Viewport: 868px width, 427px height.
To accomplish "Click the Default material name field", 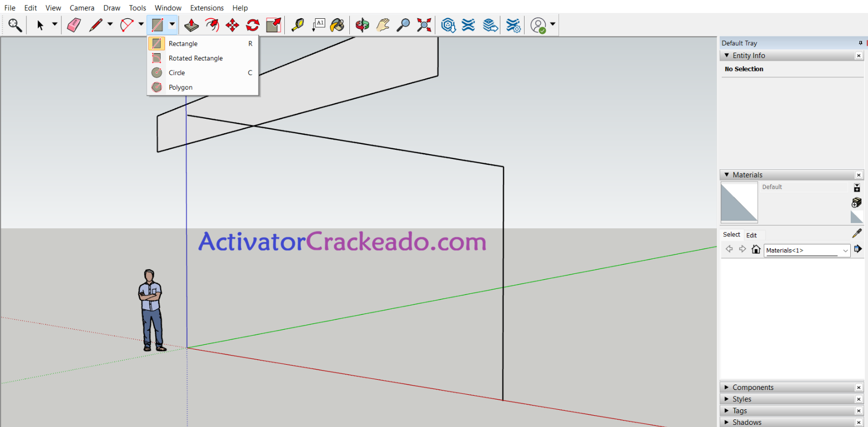I will 805,187.
